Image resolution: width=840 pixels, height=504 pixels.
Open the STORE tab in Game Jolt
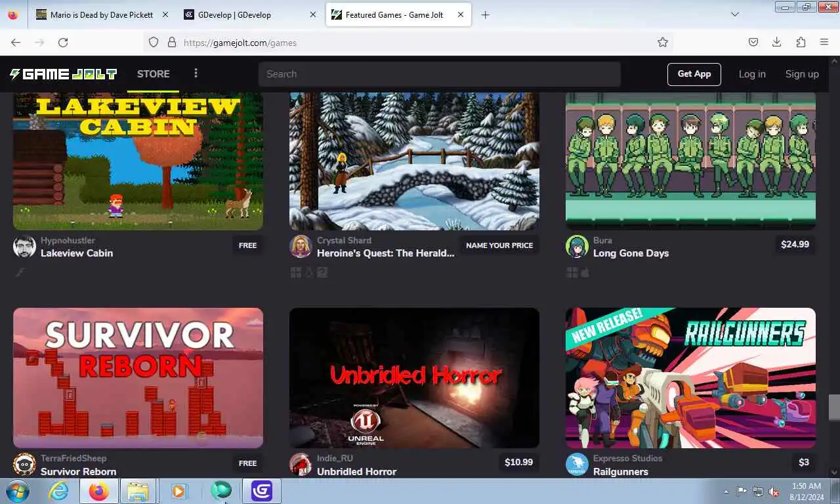pyautogui.click(x=154, y=74)
